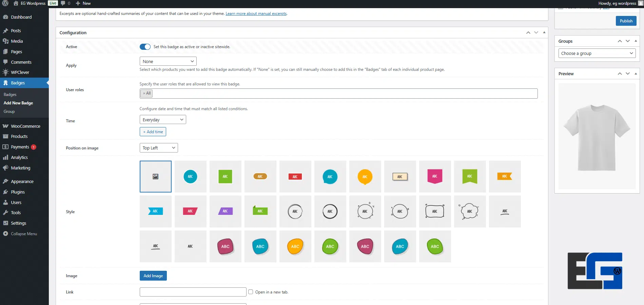Select the blue circle ABC badge style
The image size is (644, 305).
coord(190,176)
